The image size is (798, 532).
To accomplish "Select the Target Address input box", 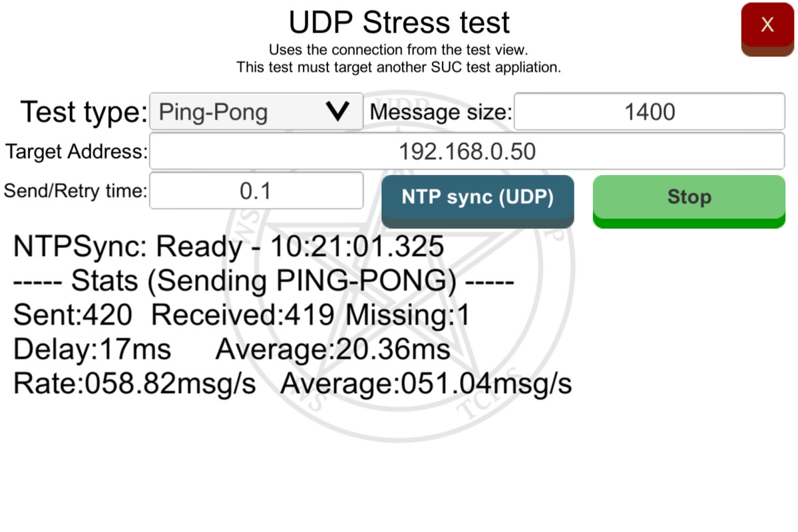I will click(467, 151).
